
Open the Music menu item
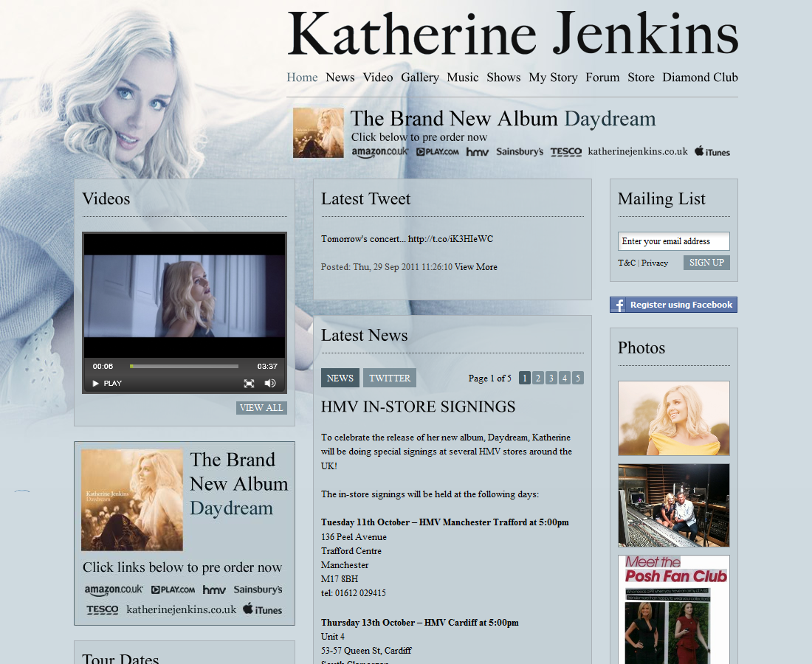(x=462, y=77)
